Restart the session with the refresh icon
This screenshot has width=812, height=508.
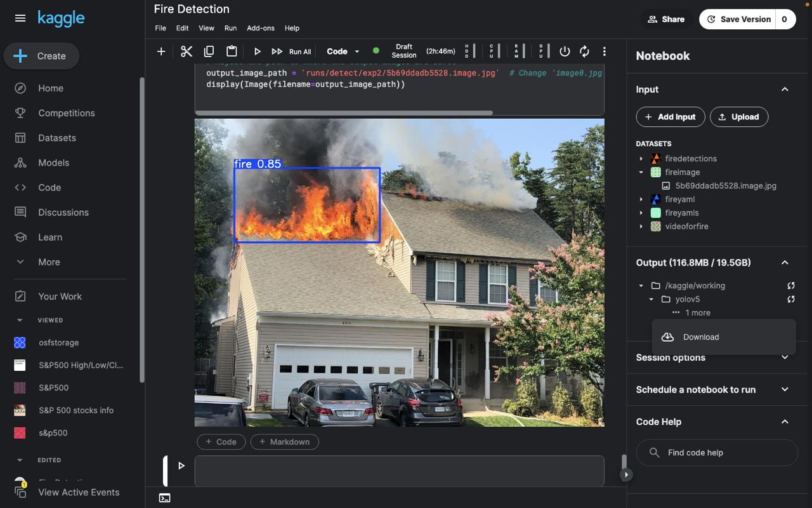[x=584, y=51]
